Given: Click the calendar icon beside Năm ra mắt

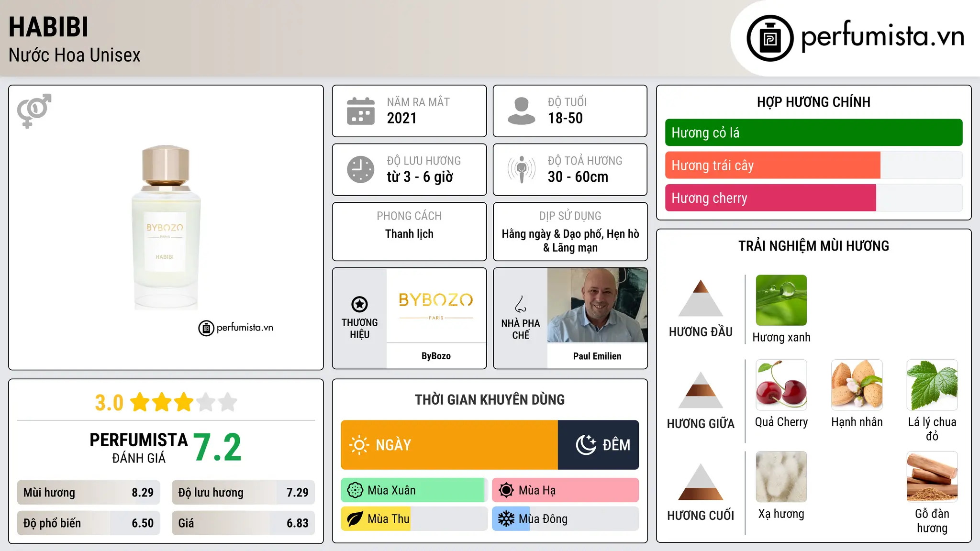Looking at the screenshot, I should tap(361, 111).
